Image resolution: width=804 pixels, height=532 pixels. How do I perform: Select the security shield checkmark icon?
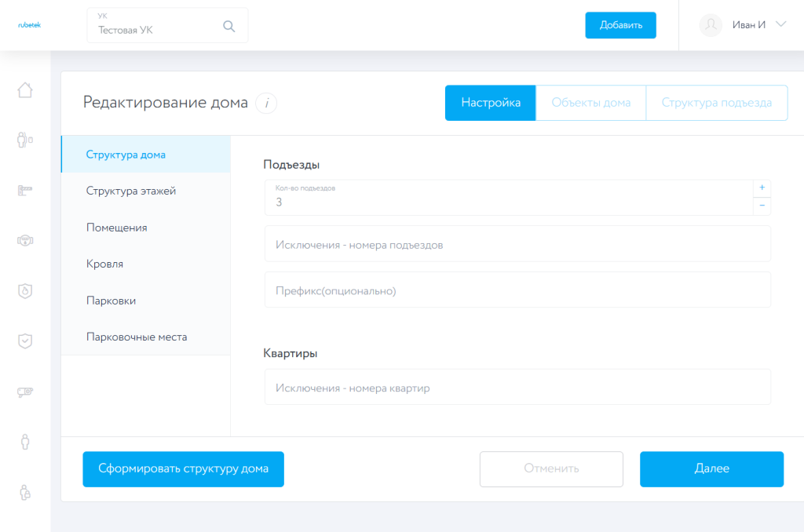click(24, 341)
